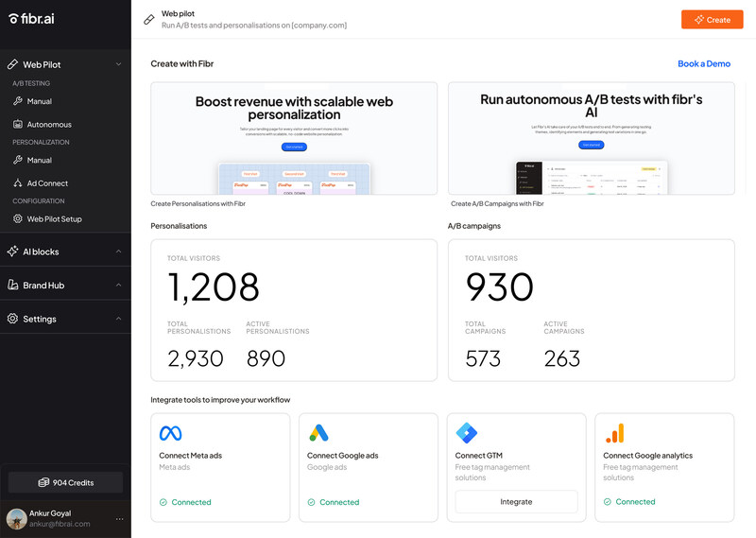This screenshot has height=538, width=756.
Task: Click the fibr.ai logo
Action: point(34,18)
